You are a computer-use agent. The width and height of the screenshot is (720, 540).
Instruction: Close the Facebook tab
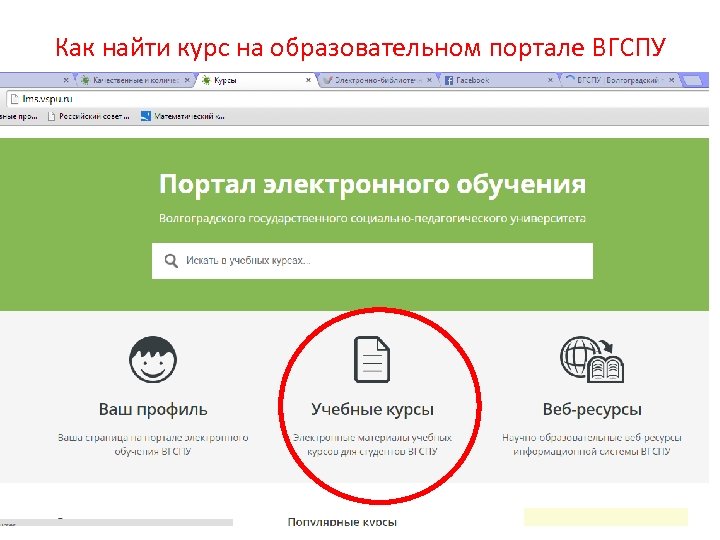pos(550,80)
